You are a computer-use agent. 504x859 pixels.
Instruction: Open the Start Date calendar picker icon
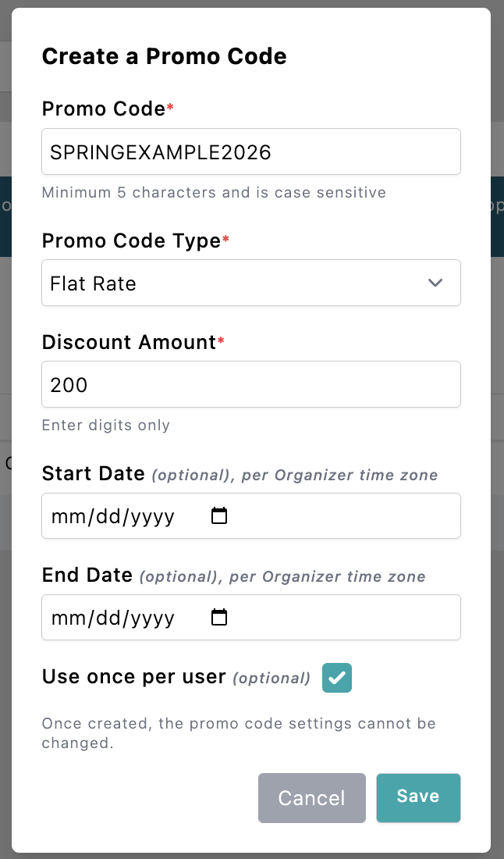(219, 516)
